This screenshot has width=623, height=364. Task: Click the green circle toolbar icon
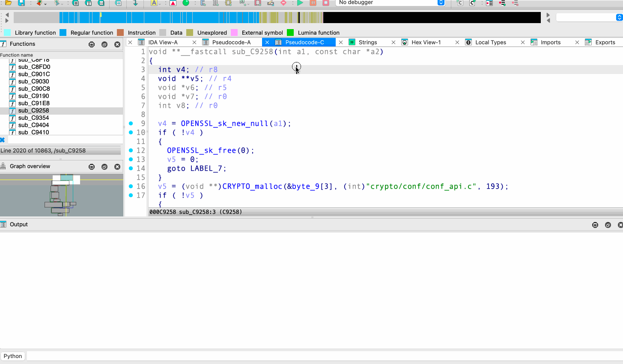tap(186, 3)
